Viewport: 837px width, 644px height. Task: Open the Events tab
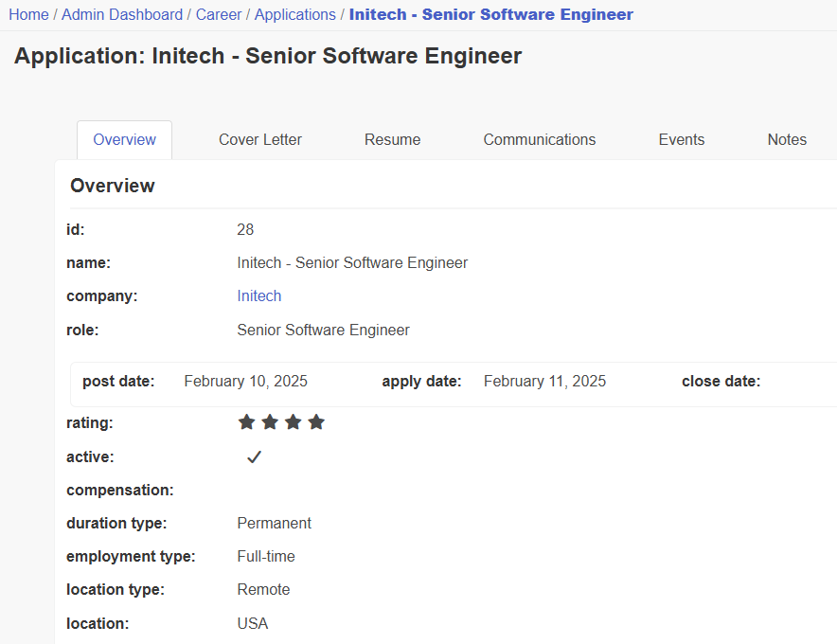click(x=681, y=139)
